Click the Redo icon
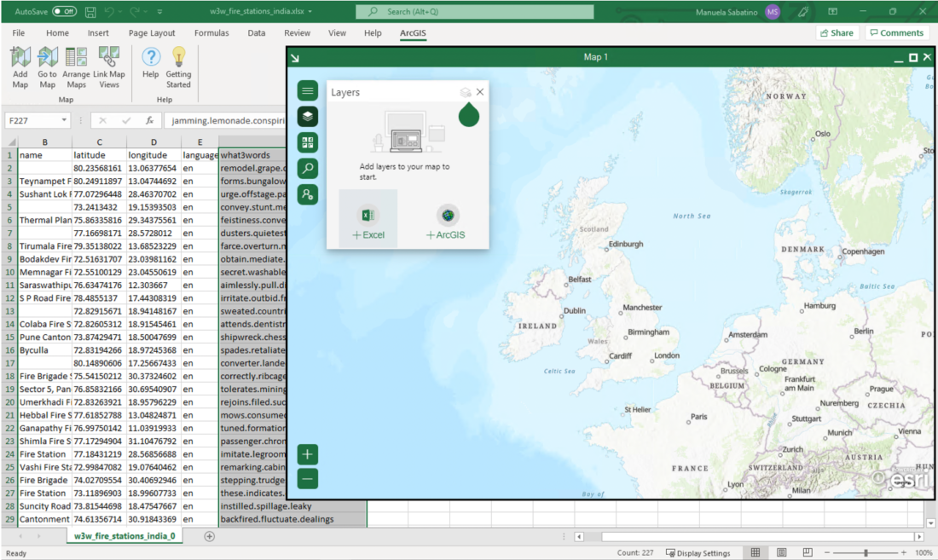The height and width of the screenshot is (560, 938). (x=135, y=11)
